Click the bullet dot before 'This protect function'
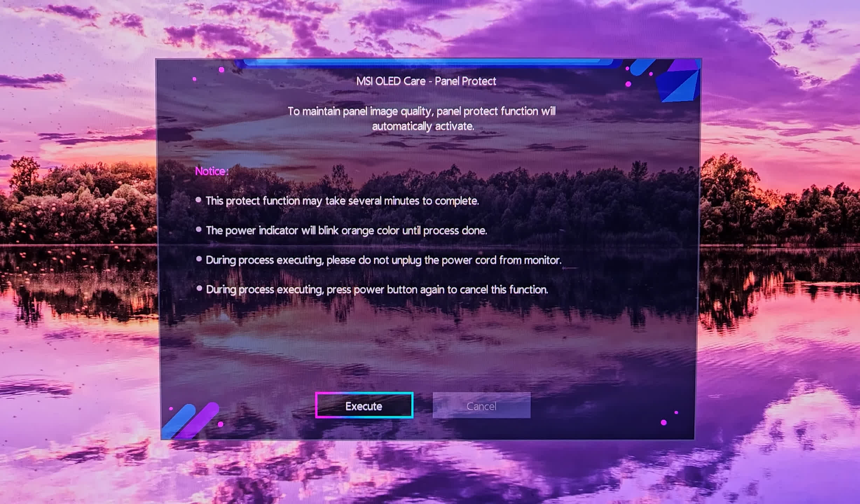 198,200
